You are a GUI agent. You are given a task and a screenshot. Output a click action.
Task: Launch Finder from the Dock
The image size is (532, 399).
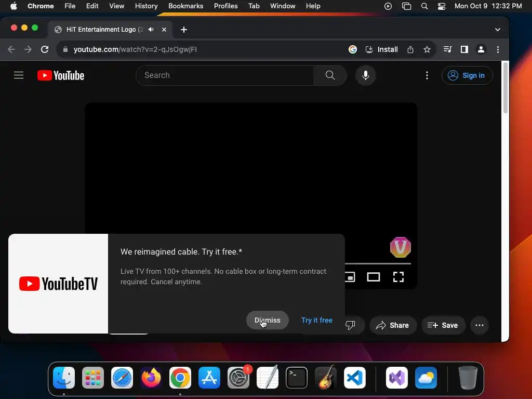64,378
